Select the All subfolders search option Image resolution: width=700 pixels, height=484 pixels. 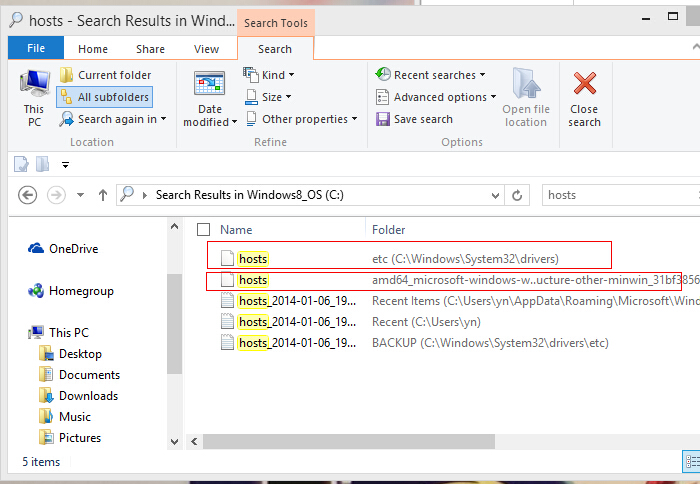pos(105,97)
